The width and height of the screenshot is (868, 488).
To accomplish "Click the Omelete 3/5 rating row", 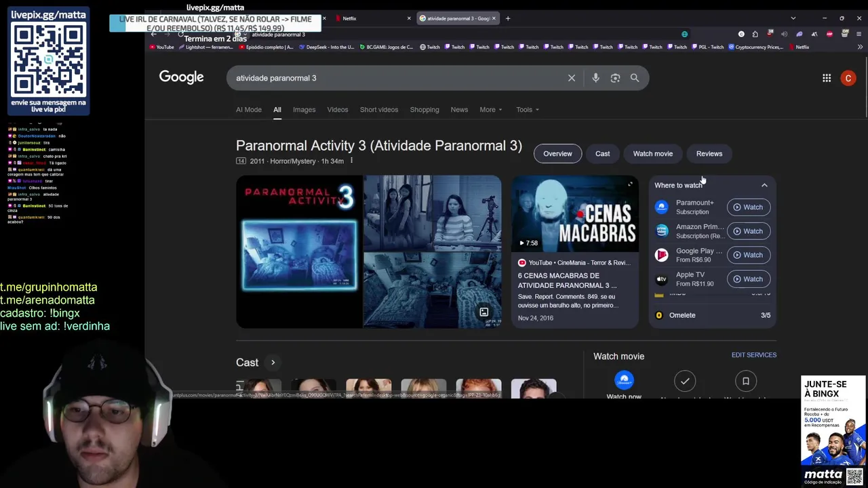I will pos(713,315).
